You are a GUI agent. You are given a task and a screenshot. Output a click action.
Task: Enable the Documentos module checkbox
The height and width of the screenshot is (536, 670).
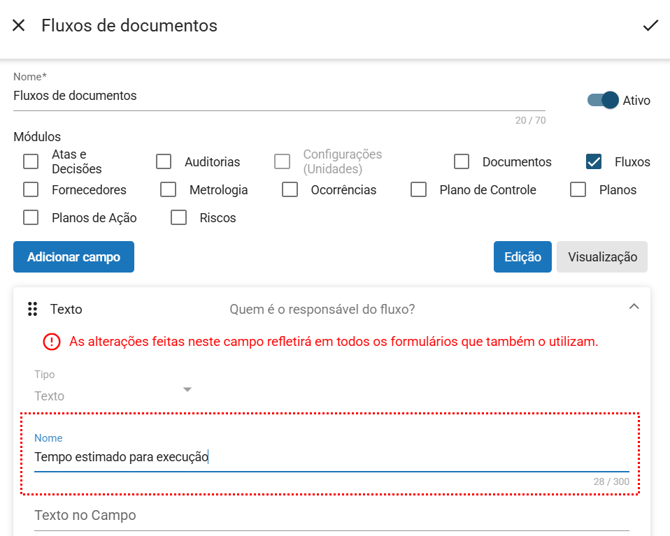click(x=461, y=162)
